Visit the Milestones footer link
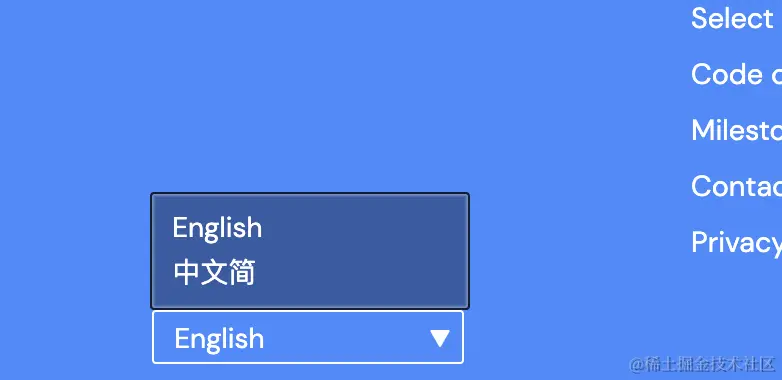The width and height of the screenshot is (782, 380). click(736, 130)
